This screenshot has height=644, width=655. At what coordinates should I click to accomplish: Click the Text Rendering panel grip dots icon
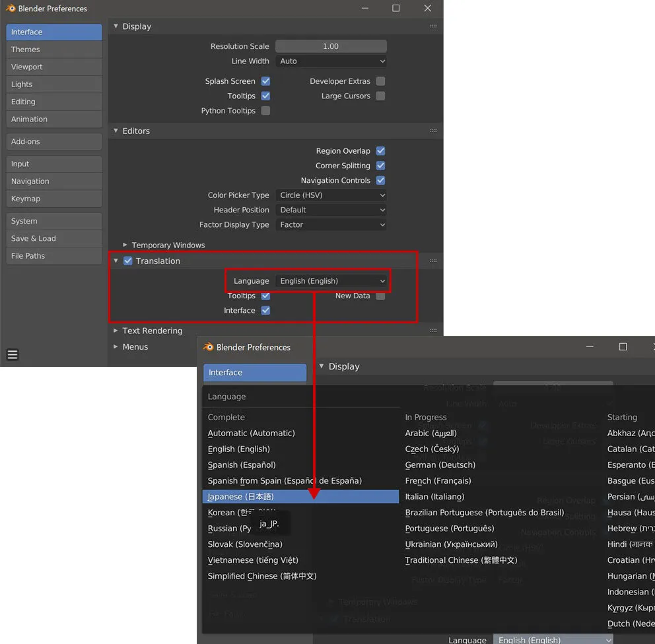pyautogui.click(x=433, y=331)
